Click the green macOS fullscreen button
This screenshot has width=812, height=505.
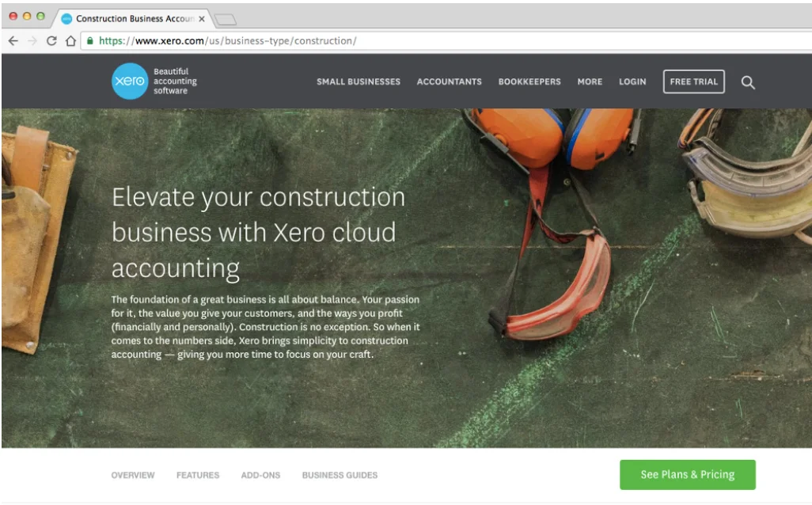tap(40, 16)
